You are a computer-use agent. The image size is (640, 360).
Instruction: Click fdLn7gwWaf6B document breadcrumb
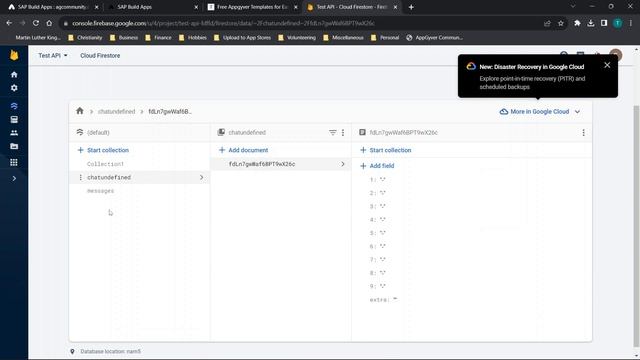coord(170,111)
